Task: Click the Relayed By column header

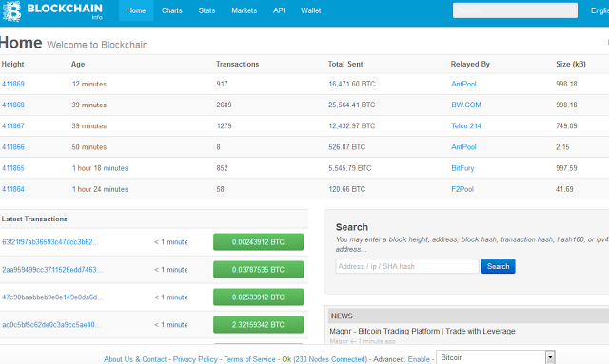Action: click(x=470, y=64)
